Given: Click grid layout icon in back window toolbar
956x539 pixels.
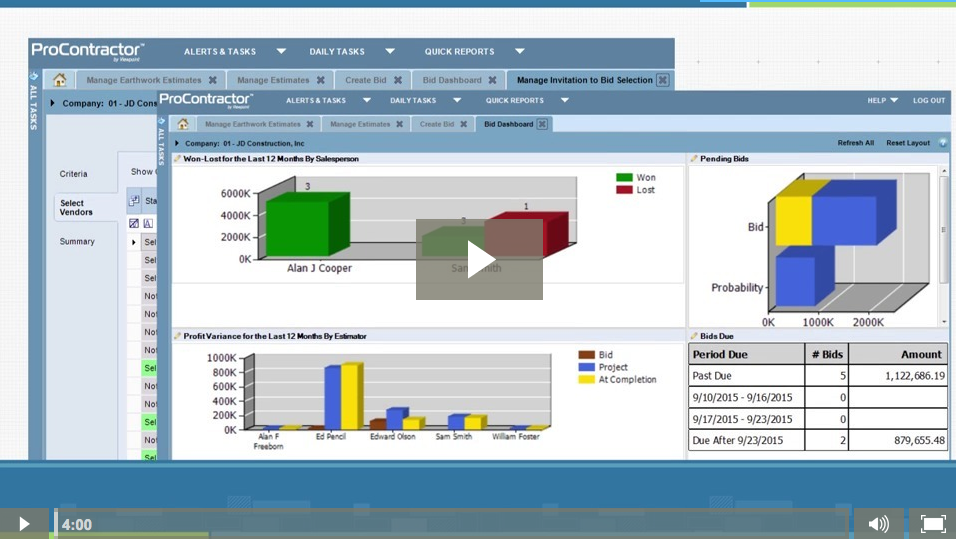Looking at the screenshot, I should tap(134, 200).
